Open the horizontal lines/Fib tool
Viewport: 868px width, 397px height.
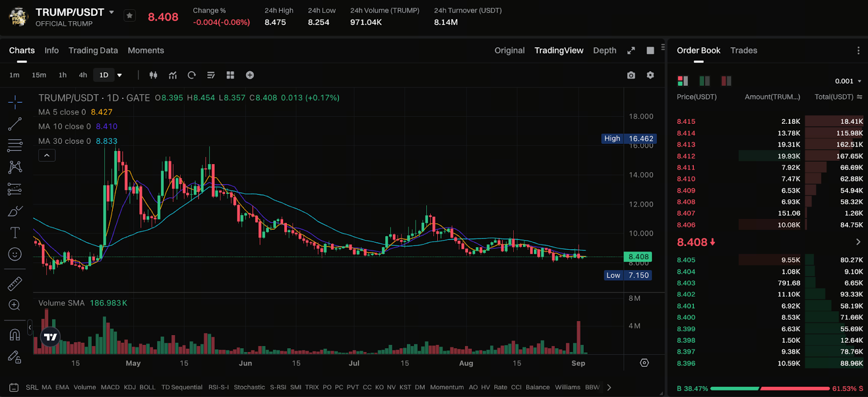(x=15, y=146)
